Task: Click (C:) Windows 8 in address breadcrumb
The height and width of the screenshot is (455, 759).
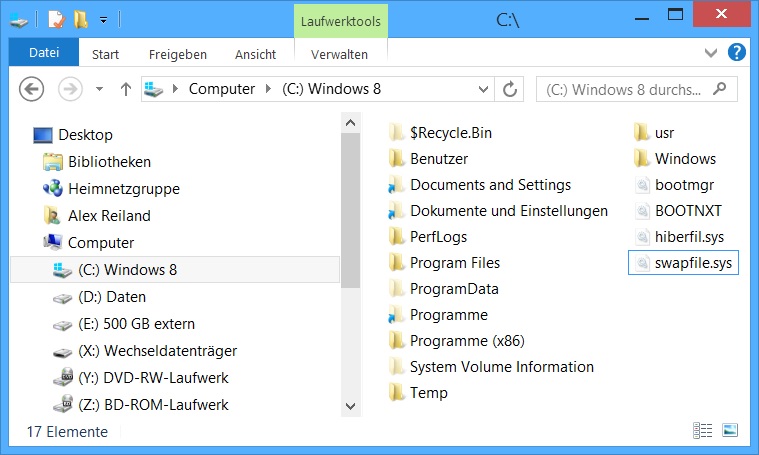Action: (x=332, y=89)
